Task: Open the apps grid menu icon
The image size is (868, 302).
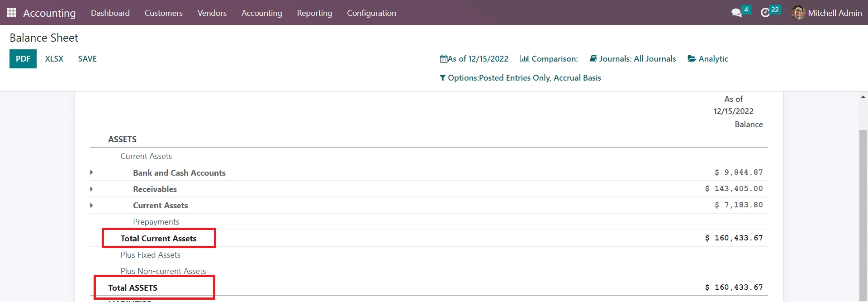Action: [x=12, y=13]
